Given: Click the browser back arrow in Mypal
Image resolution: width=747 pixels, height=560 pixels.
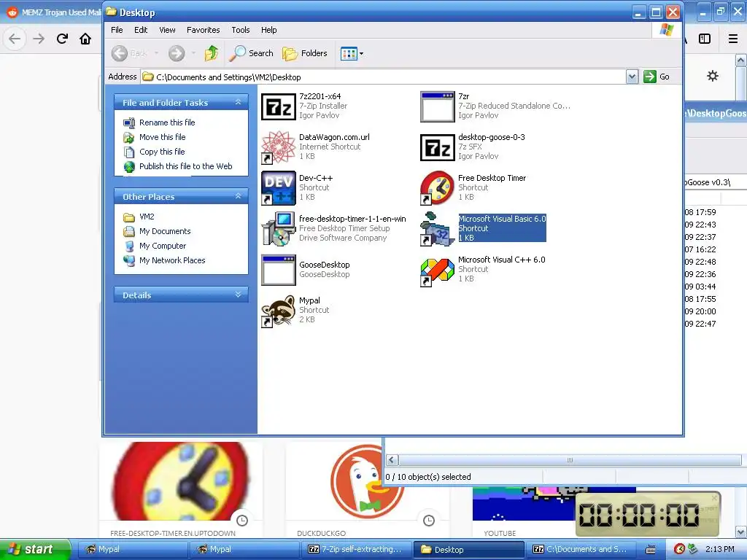Looking at the screenshot, I should [x=15, y=39].
